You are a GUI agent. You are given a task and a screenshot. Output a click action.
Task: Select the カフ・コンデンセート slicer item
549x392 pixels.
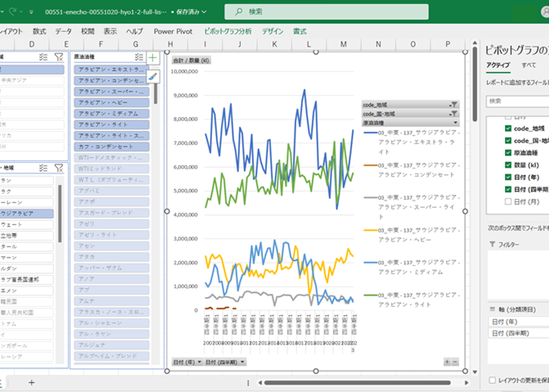[x=112, y=147]
